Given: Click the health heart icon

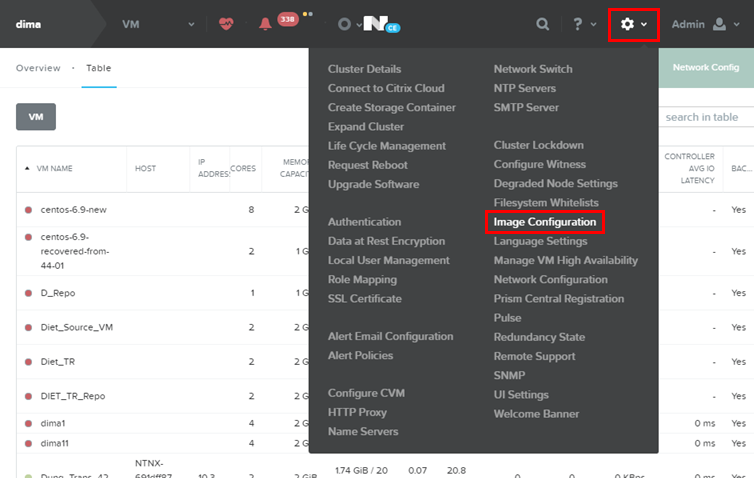Looking at the screenshot, I should click(225, 24).
